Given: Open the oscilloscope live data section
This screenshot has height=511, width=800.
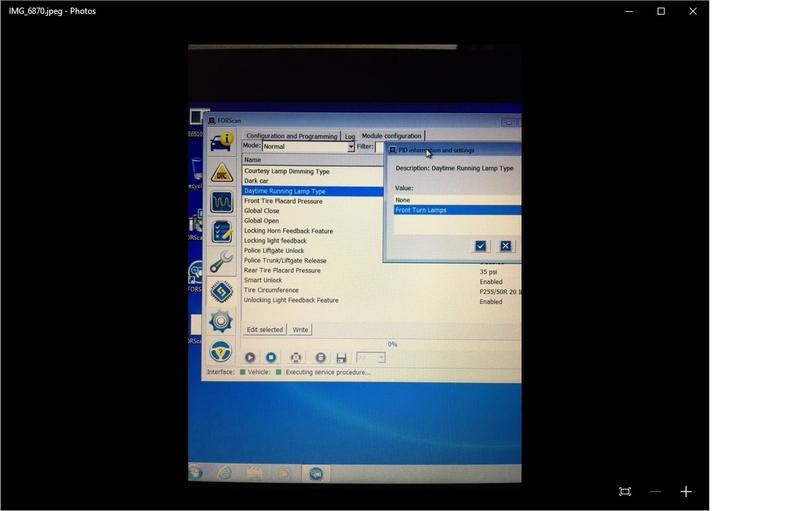Looking at the screenshot, I should pyautogui.click(x=221, y=202).
